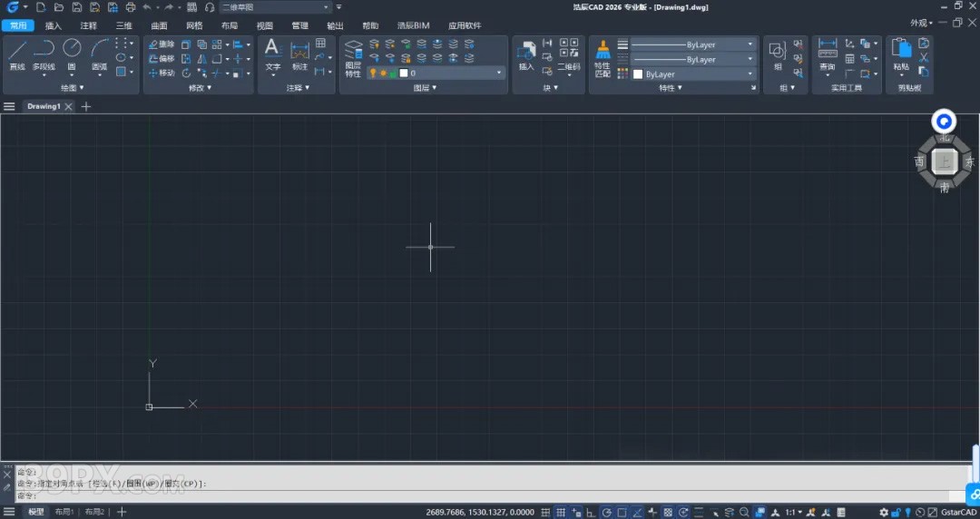
Task: Open the ByLayer color dropdown
Action: point(750,74)
